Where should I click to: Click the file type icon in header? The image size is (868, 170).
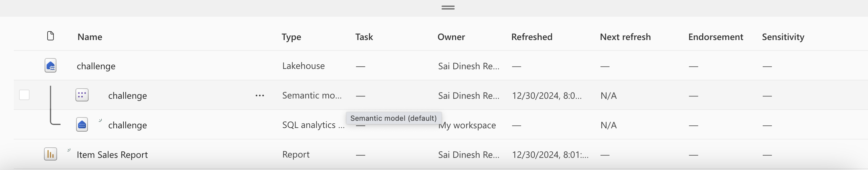(51, 36)
